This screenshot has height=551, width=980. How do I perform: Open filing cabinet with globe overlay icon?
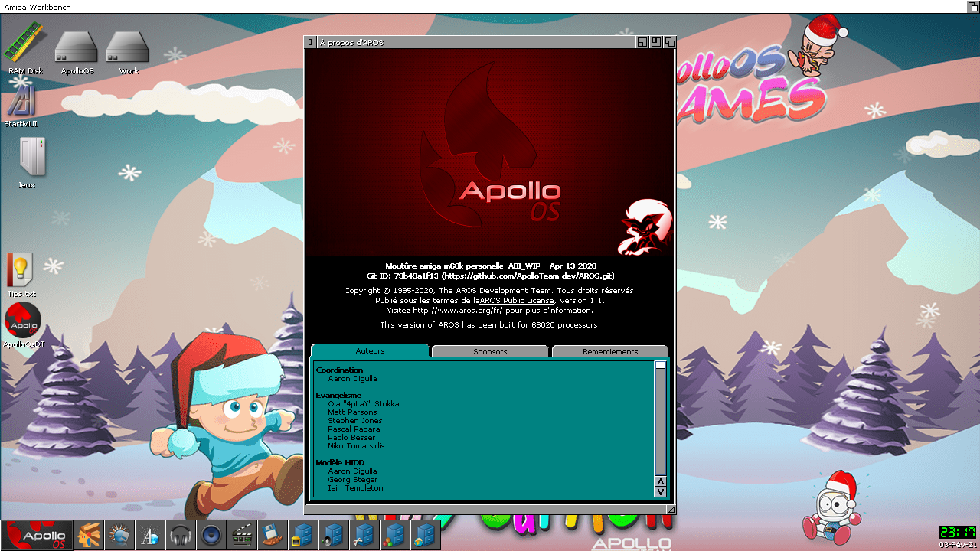point(426,535)
